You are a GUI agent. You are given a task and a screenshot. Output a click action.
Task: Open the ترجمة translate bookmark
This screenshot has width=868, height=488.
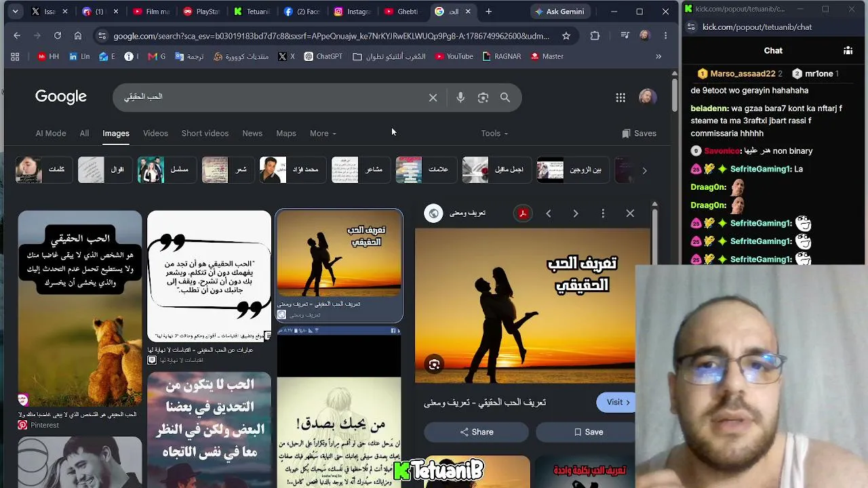click(x=189, y=56)
